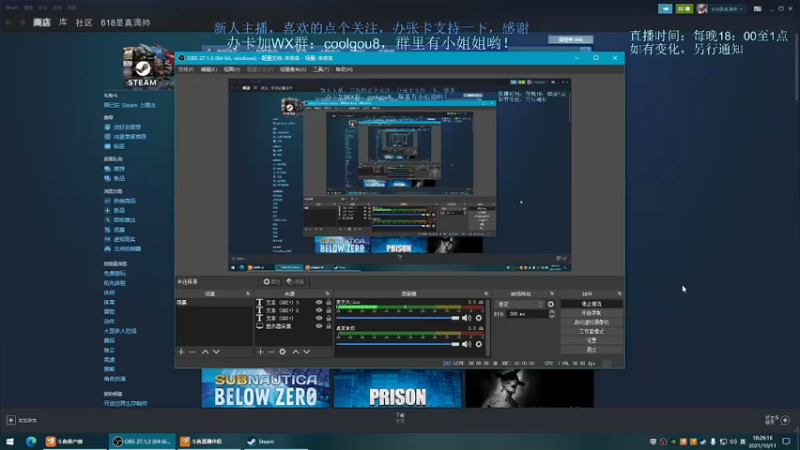Open Desktop Audio settings gear
Screen dimensions: 800x450
pyautogui.click(x=479, y=344)
